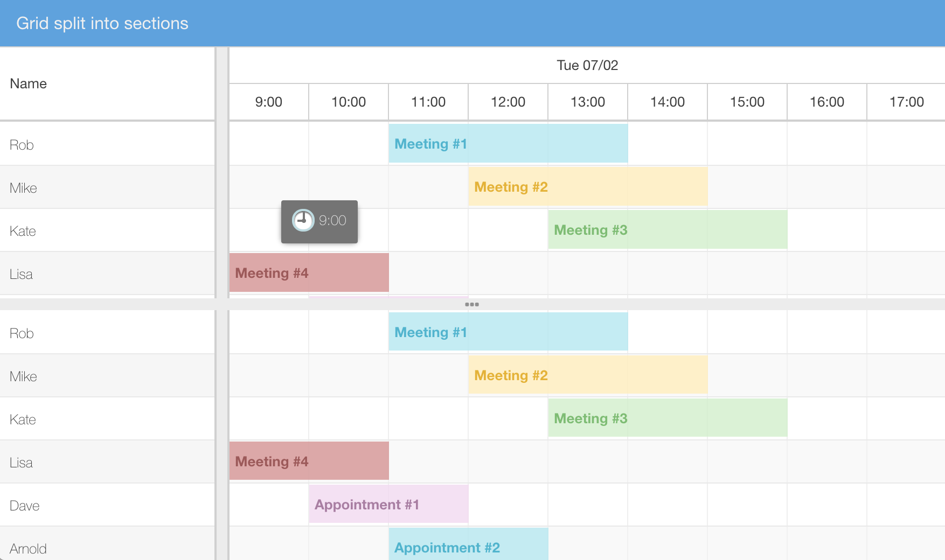Click the 9:00 tooltip popup
This screenshot has height=560, width=945.
click(x=319, y=221)
